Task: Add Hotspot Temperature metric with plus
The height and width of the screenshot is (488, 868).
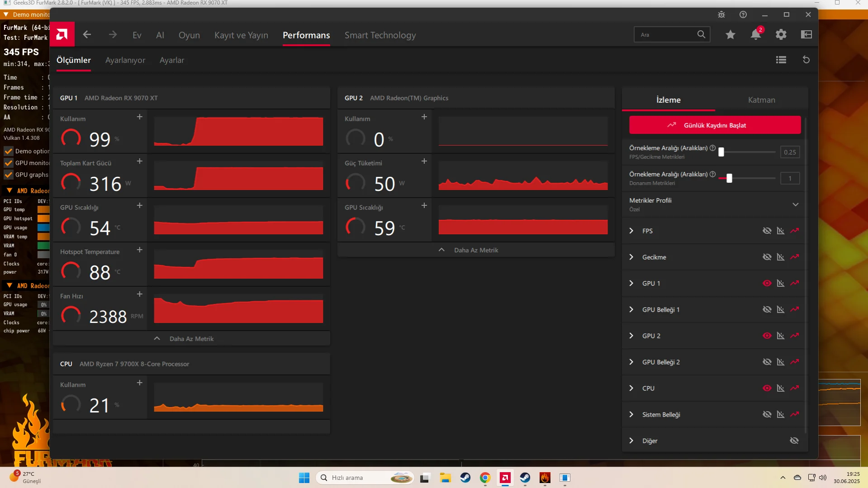Action: [140, 250]
